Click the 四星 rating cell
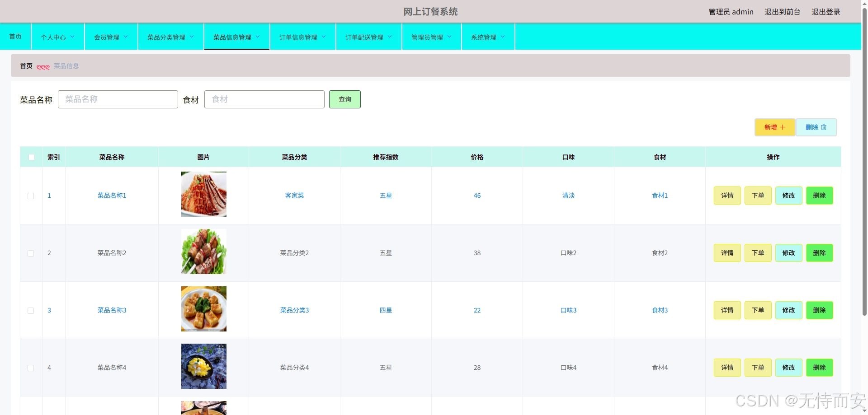This screenshot has height=415, width=868. click(386, 310)
